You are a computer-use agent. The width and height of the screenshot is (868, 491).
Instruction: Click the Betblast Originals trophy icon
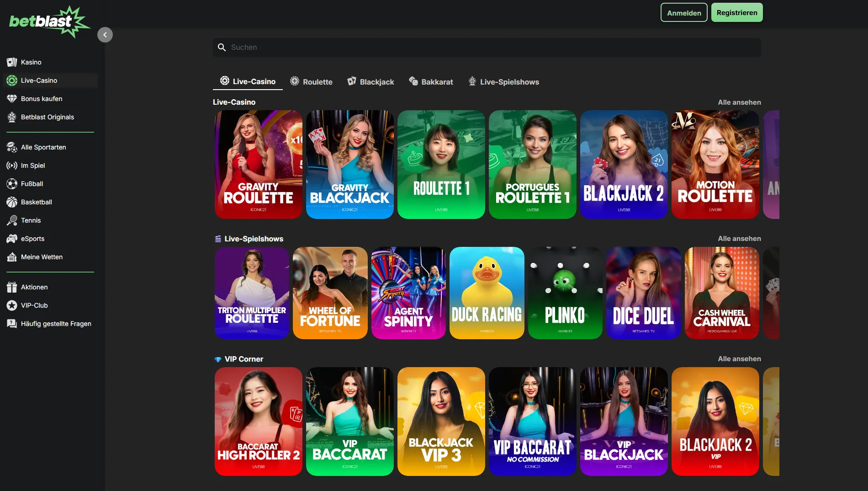point(11,117)
